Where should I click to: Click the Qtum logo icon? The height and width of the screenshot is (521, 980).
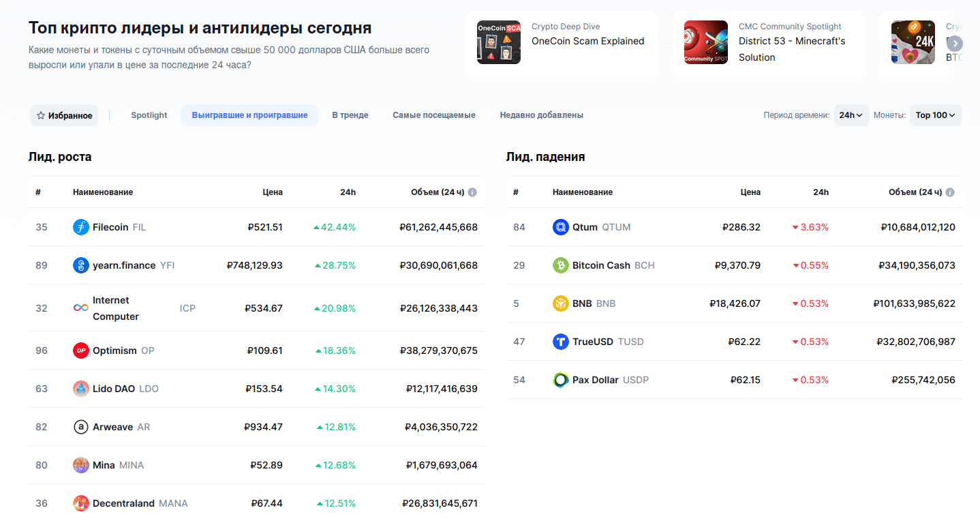click(x=560, y=227)
